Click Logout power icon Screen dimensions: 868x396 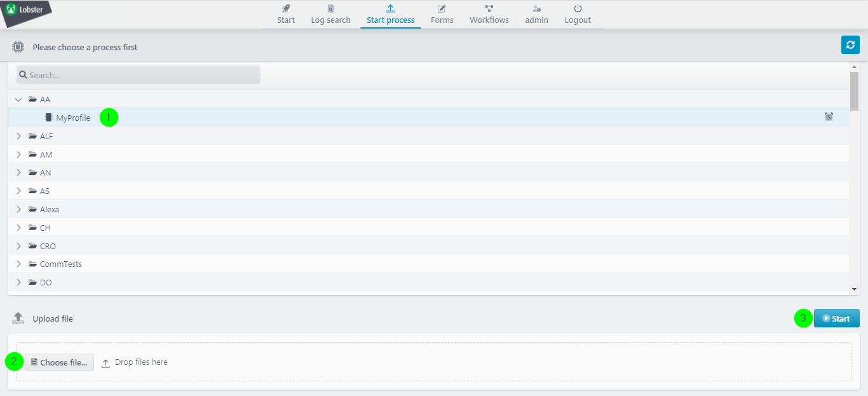578,9
